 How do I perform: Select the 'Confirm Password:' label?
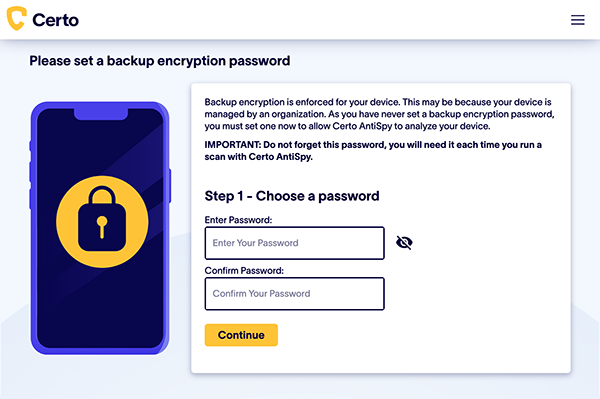pos(244,270)
